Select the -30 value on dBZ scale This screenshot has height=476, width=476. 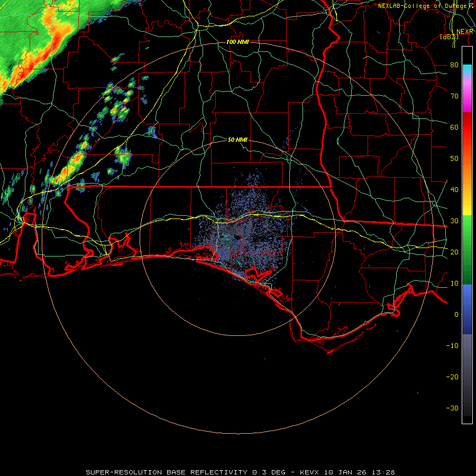[x=452, y=408]
